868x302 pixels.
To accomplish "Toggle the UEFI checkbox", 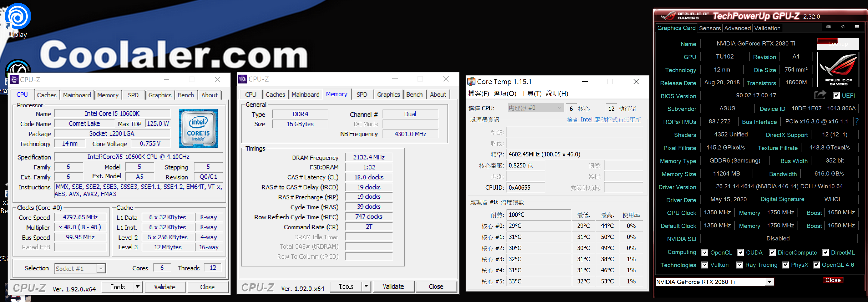I will [836, 96].
